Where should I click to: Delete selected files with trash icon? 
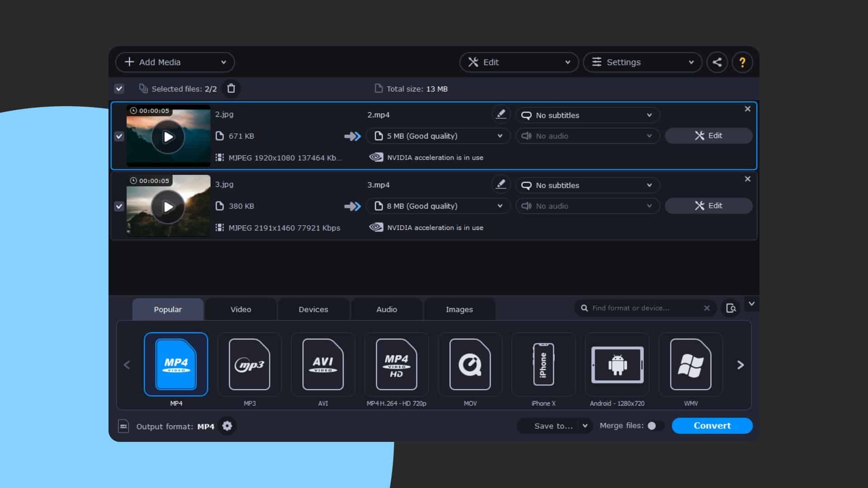[231, 89]
